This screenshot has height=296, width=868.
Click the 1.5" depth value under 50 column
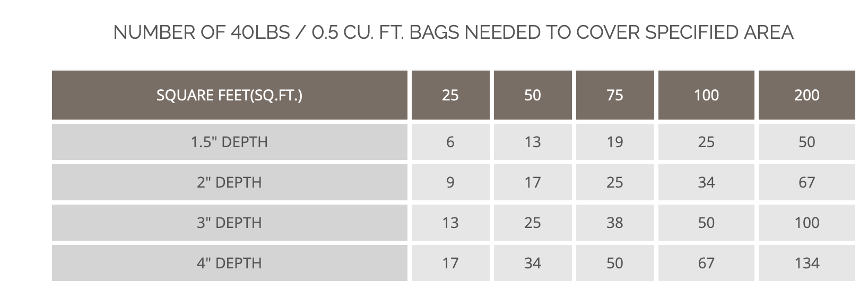pos(532,142)
